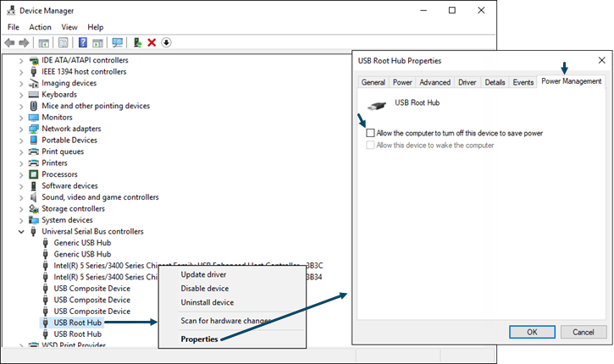Select Properties from the context menu
Image resolution: width=614 pixels, height=364 pixels.
tap(199, 339)
